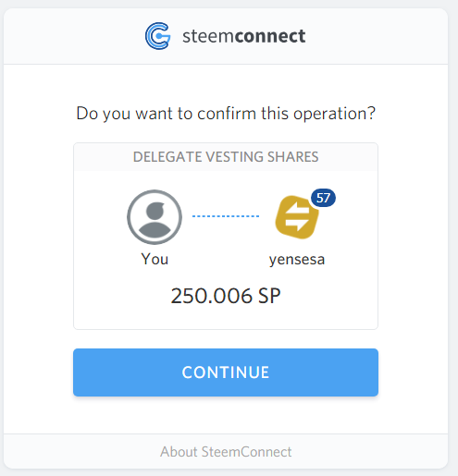Click the reputation badge showing 57
The height and width of the screenshot is (476, 458).
(x=323, y=198)
